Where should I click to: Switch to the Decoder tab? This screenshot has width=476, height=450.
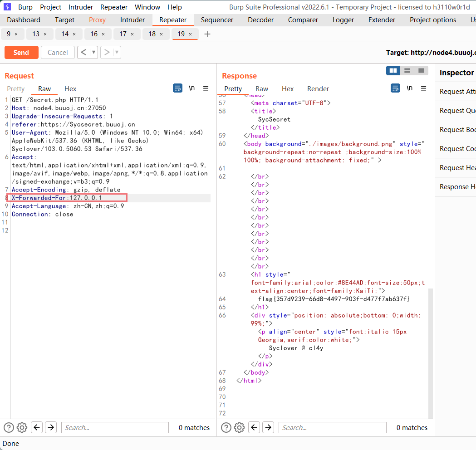[261, 20]
